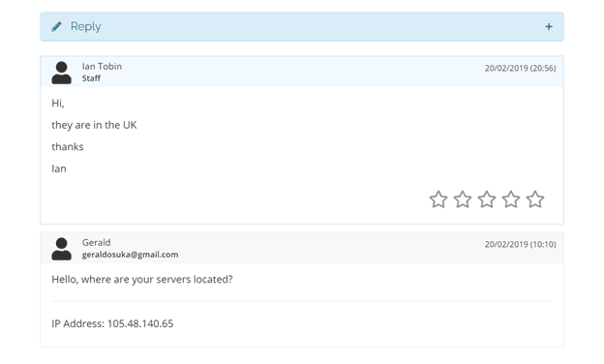Rate Ian's reply with four stars
The image size is (604, 364).
click(x=511, y=199)
